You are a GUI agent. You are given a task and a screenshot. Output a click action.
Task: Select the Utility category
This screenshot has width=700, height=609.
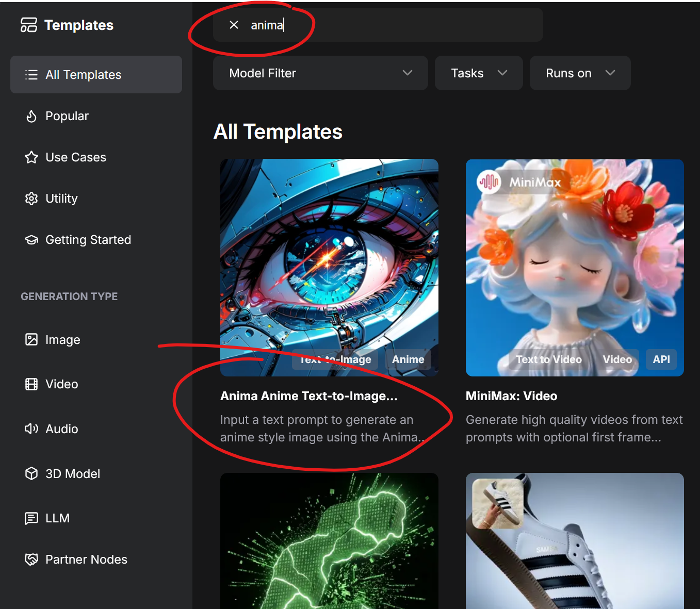click(96, 199)
